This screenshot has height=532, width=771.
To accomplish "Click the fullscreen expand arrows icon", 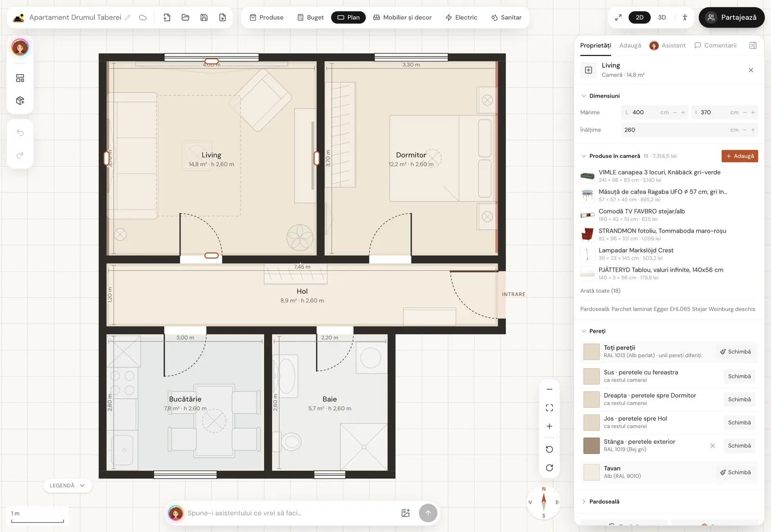I will pyautogui.click(x=618, y=17).
